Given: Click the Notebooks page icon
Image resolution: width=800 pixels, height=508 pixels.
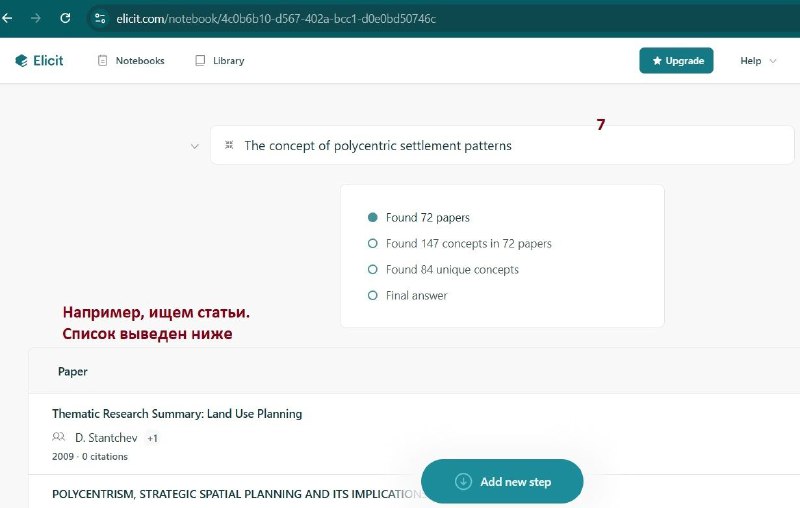Looking at the screenshot, I should (103, 61).
